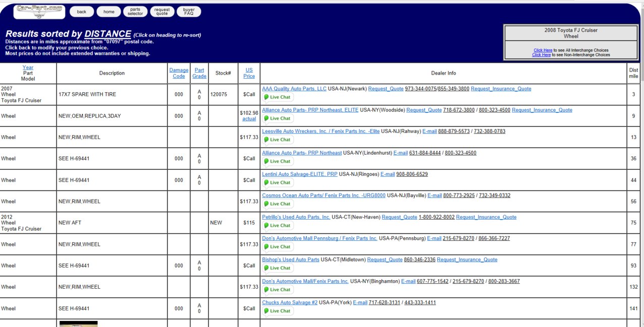Click E-mail link for Cosmos Ocean Auto Parts
Image resolution: width=644 pixels, height=327 pixels.
(x=434, y=195)
